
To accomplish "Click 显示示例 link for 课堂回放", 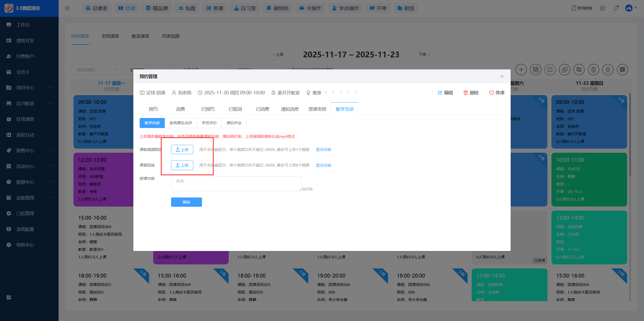I will [x=323, y=166].
